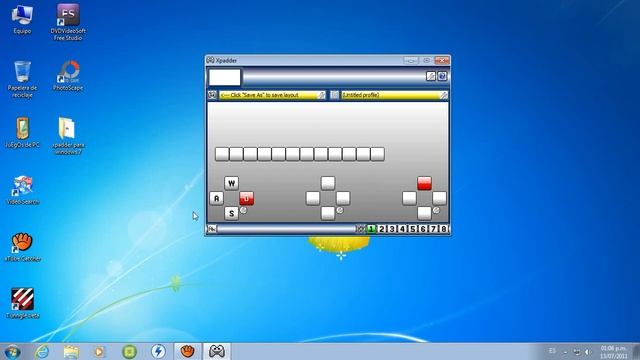Click top button of the middle D-pad
The image size is (640, 360).
coord(328,183)
